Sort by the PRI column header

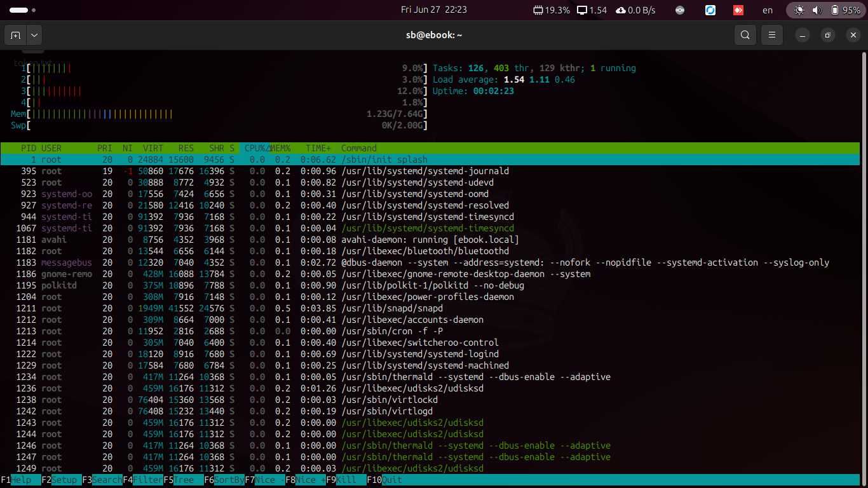point(105,148)
